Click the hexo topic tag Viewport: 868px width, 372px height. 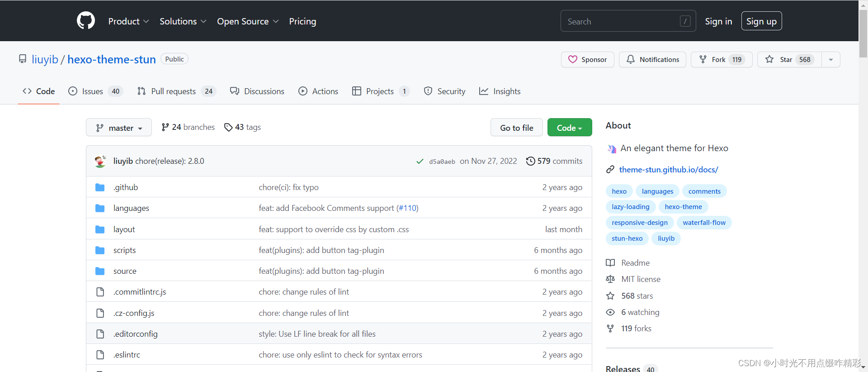[619, 191]
